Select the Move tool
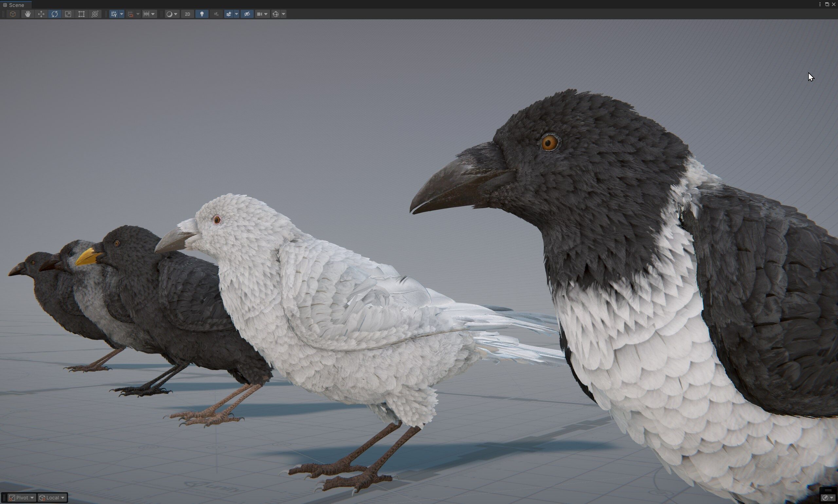Viewport: 838px width, 504px height. pos(41,14)
